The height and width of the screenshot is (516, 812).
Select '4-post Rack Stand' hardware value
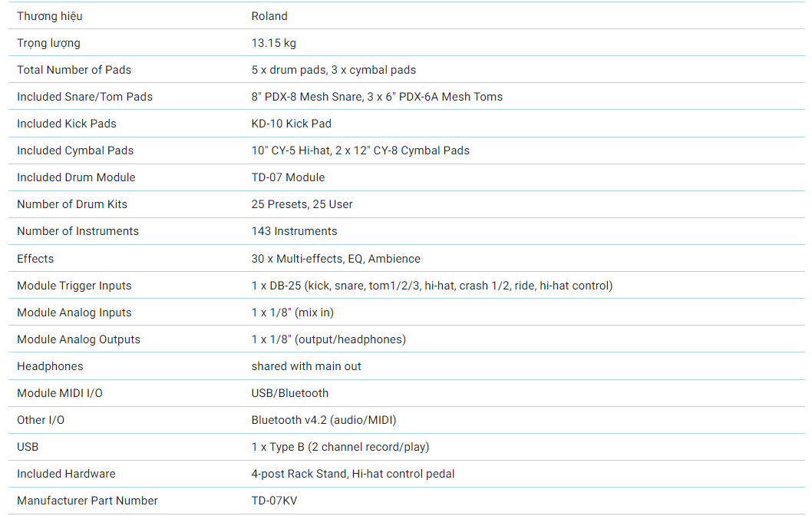tap(353, 475)
